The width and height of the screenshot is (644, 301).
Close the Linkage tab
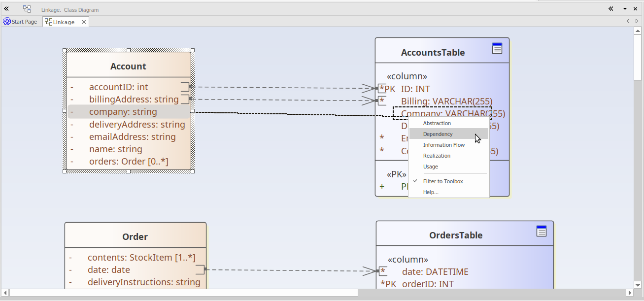coord(84,22)
